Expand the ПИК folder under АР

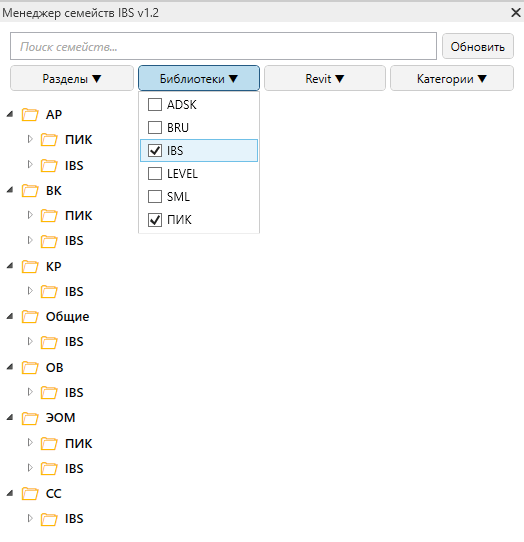coord(30,139)
